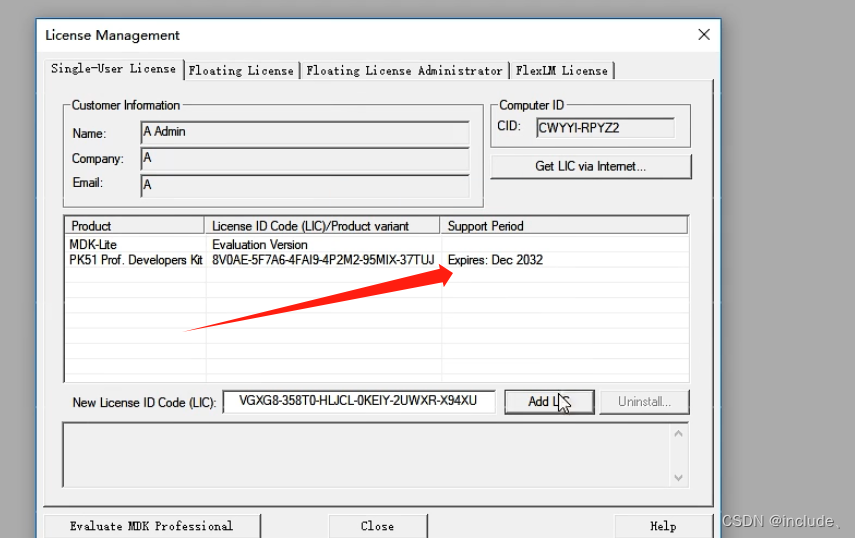
Task: Open the Floating License tab
Action: [x=241, y=71]
